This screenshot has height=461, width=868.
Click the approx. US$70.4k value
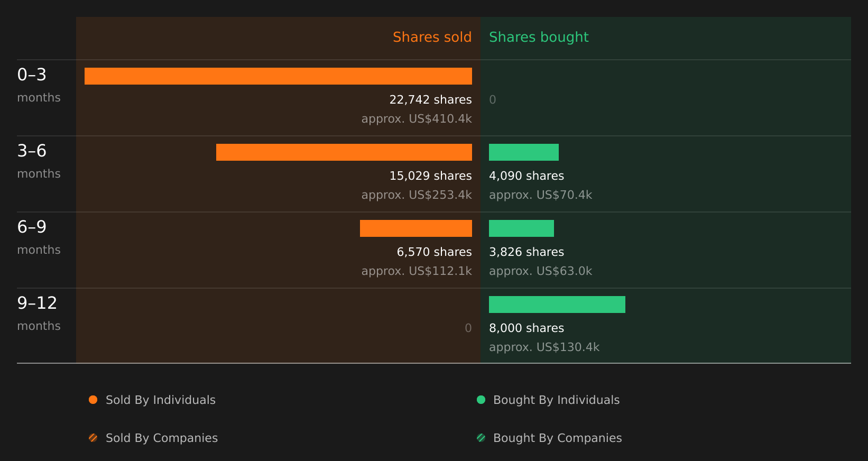(540, 195)
